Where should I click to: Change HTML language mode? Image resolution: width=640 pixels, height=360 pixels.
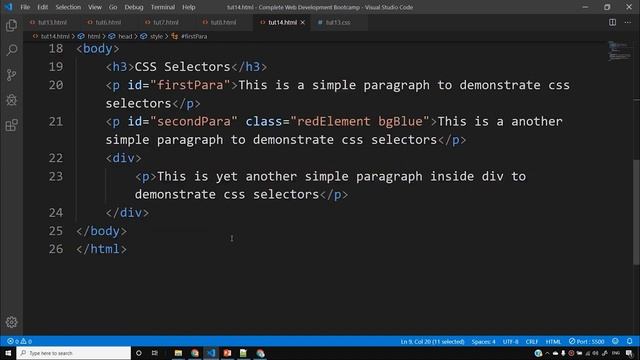(x=553, y=341)
